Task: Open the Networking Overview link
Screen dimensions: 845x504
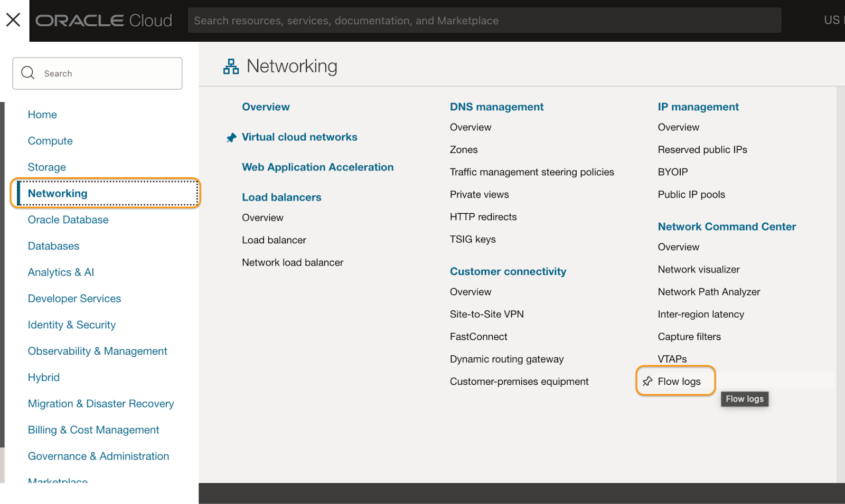Action: (266, 107)
